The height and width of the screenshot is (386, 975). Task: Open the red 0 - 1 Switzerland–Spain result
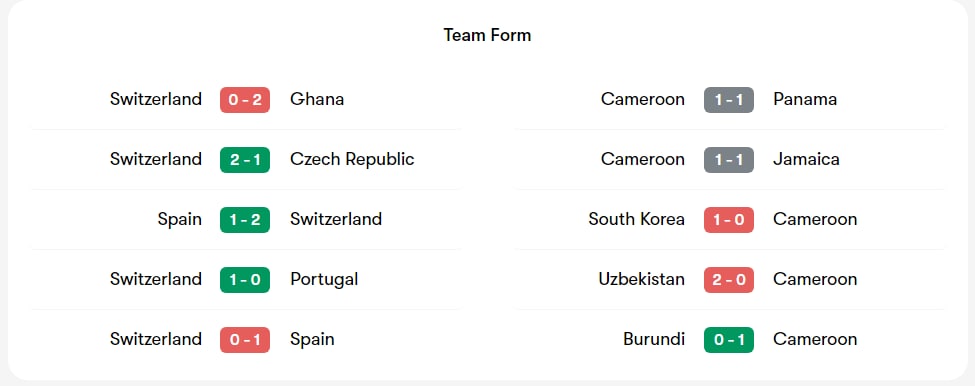[244, 339]
